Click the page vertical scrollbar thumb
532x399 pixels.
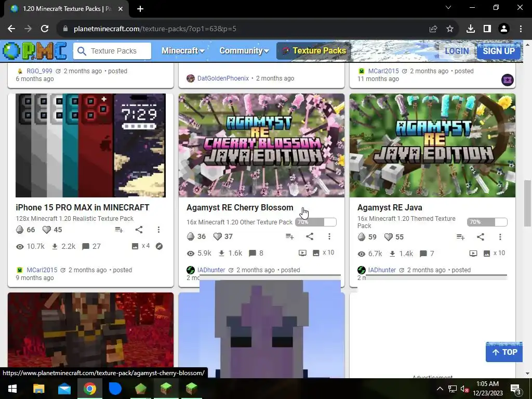click(527, 203)
